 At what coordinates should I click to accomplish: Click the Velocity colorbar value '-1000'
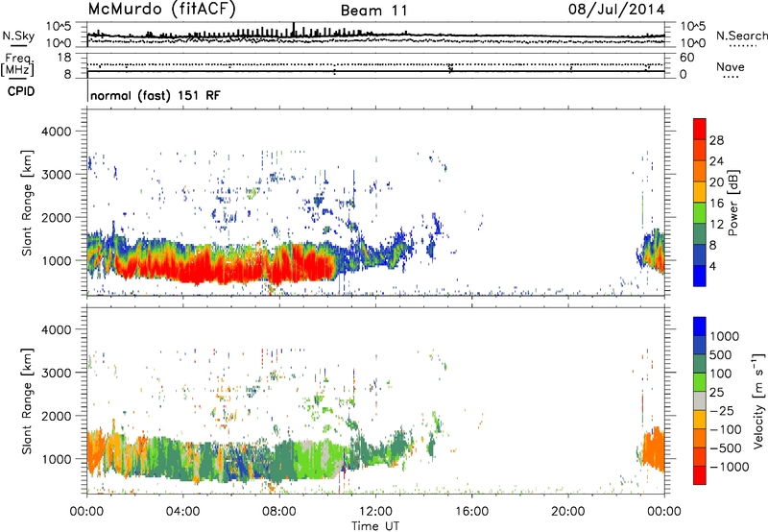(729, 467)
